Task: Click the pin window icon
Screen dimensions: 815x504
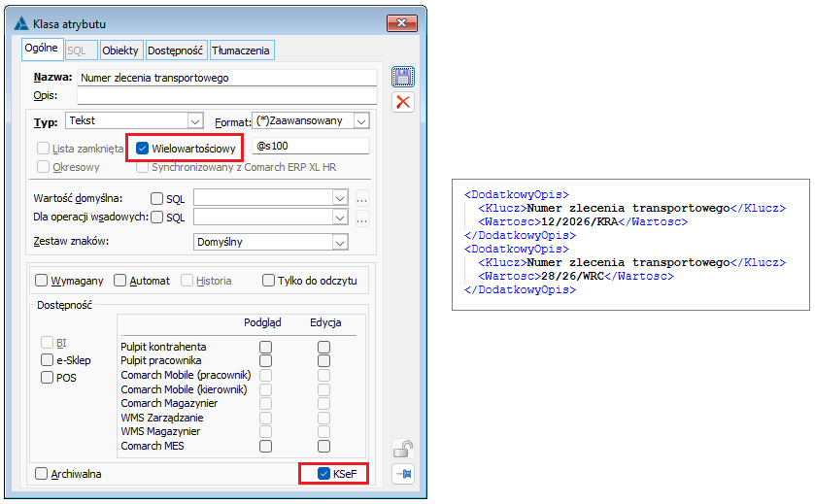Action: 403,474
